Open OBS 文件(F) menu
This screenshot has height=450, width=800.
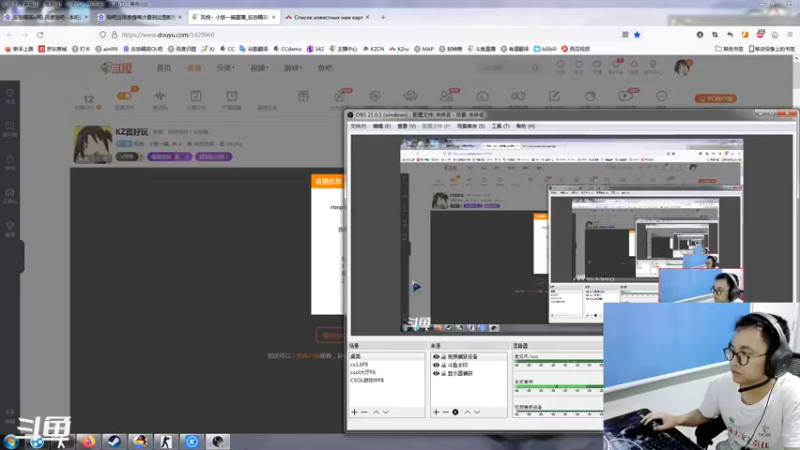[x=358, y=126]
